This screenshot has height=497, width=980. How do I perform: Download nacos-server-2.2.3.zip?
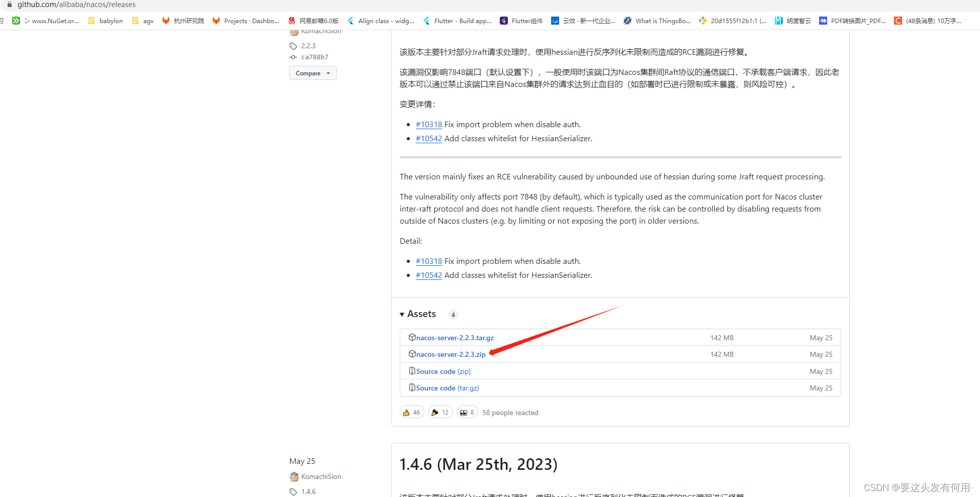[451, 354]
